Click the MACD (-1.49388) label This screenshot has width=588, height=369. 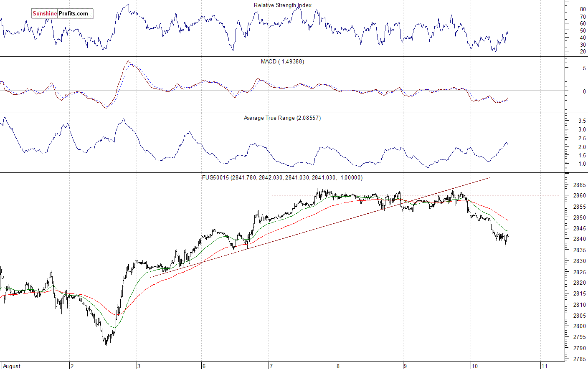point(282,62)
